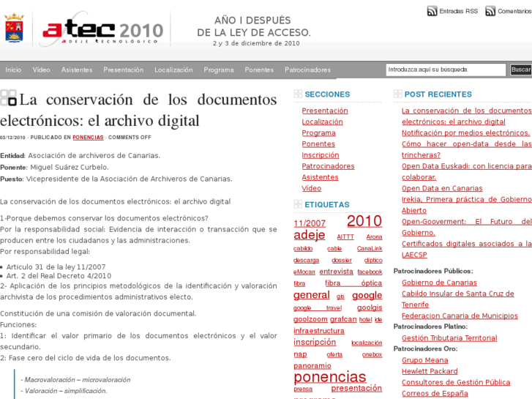Open Consultores de Gestión Pública link
The image size is (532, 399).
click(456, 382)
